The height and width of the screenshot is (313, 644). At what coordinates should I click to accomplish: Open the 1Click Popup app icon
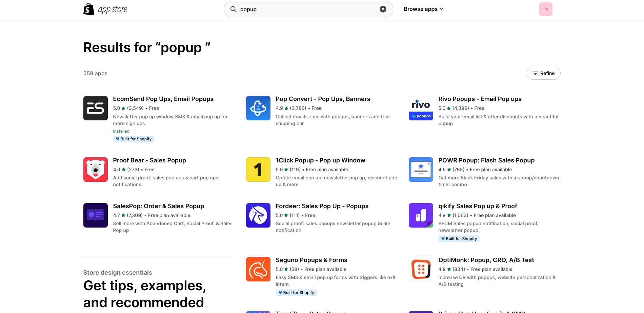pos(258,170)
